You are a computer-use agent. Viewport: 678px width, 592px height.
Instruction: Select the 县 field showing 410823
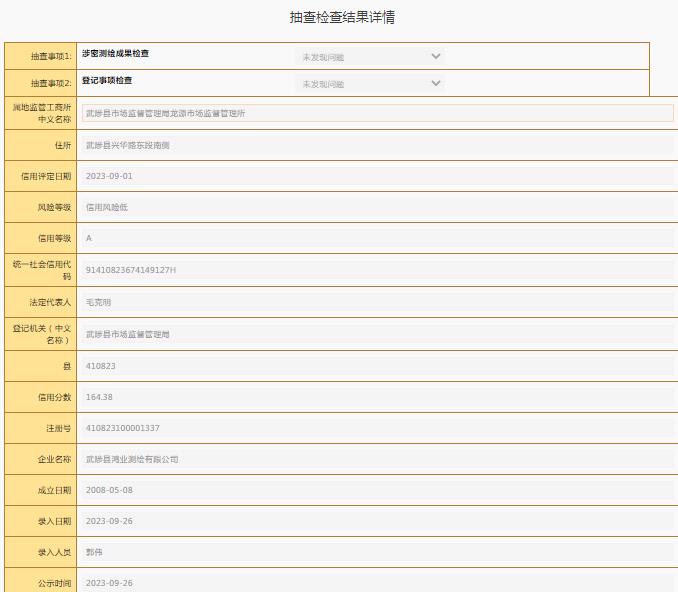(x=377, y=366)
